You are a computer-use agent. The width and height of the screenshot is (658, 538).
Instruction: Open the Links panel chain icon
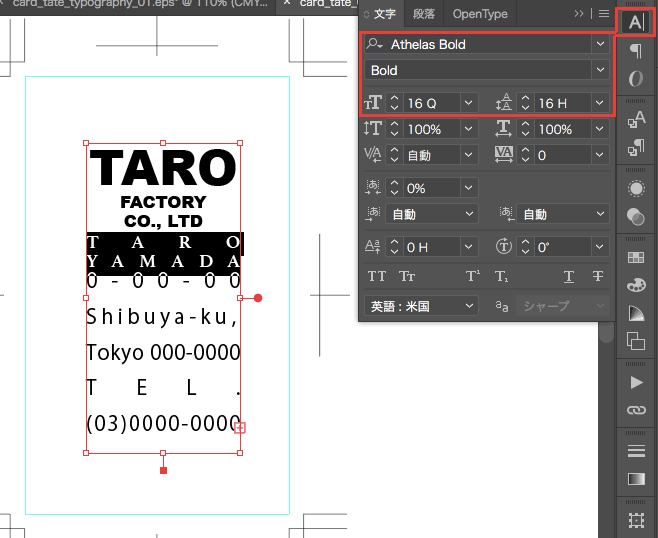636,410
